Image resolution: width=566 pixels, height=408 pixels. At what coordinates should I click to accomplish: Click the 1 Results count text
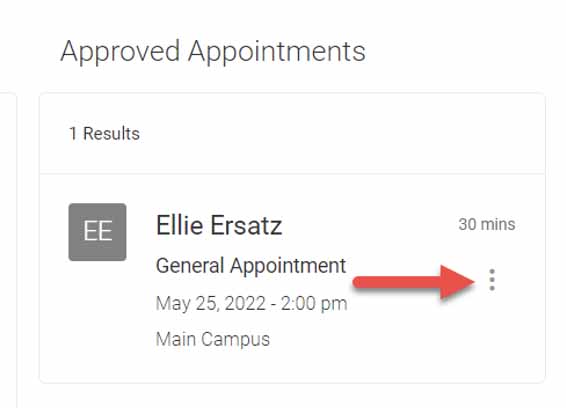pyautogui.click(x=104, y=134)
